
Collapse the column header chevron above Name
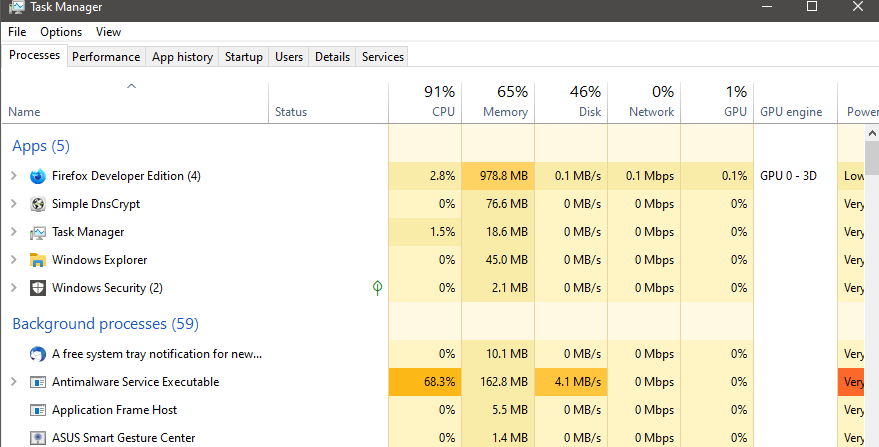pos(131,87)
